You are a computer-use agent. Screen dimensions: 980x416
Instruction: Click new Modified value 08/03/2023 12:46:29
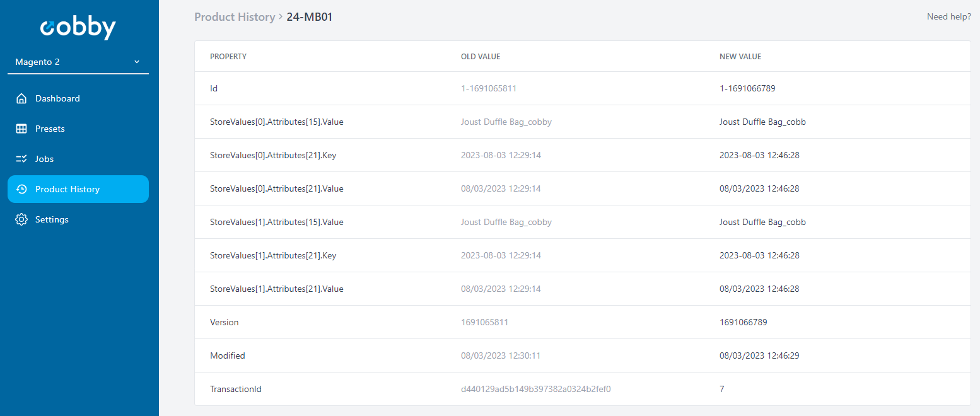(759, 356)
